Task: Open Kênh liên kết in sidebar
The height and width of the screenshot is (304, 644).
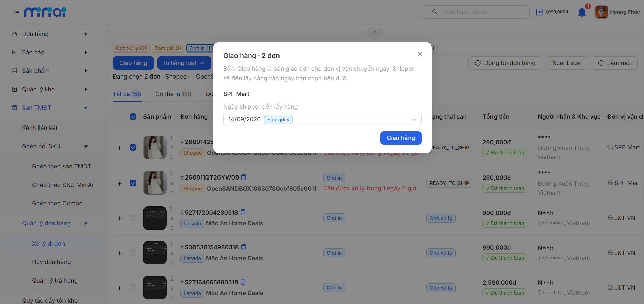Action: click(x=40, y=128)
